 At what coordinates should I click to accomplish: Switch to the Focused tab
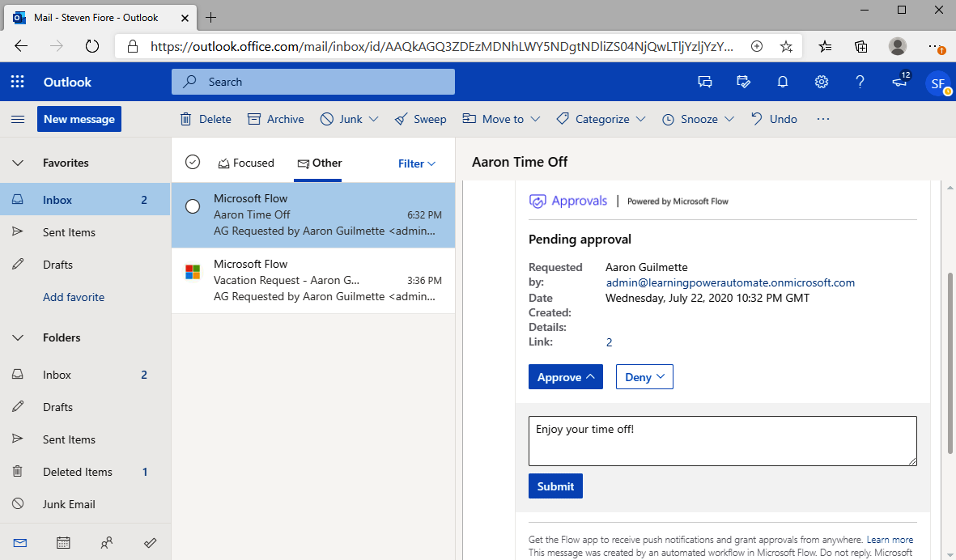246,163
